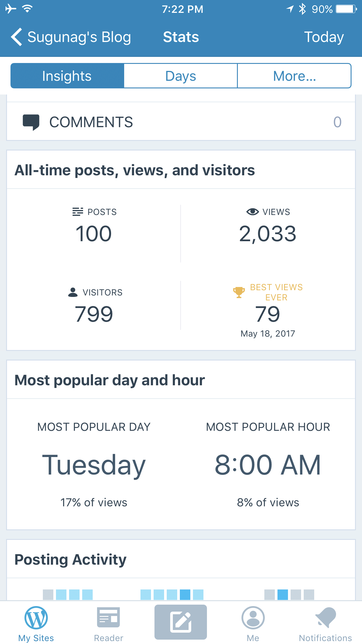Open the Me profile icon

click(253, 618)
